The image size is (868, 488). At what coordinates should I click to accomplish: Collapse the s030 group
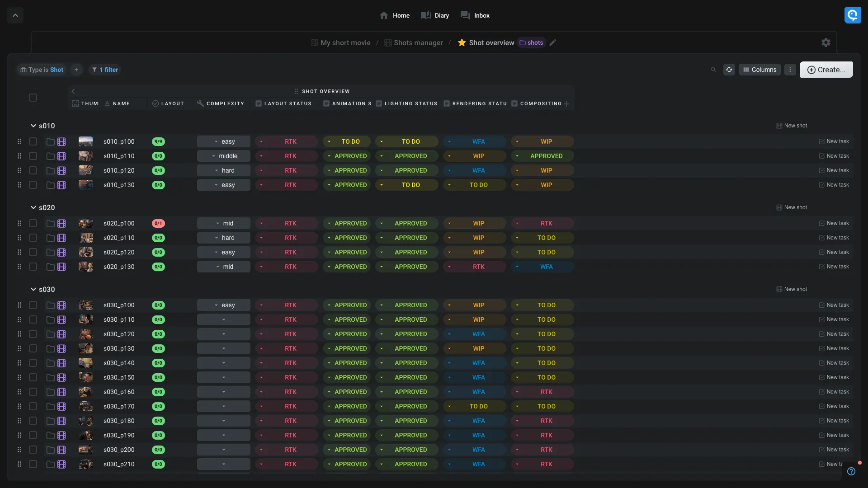pyautogui.click(x=33, y=289)
